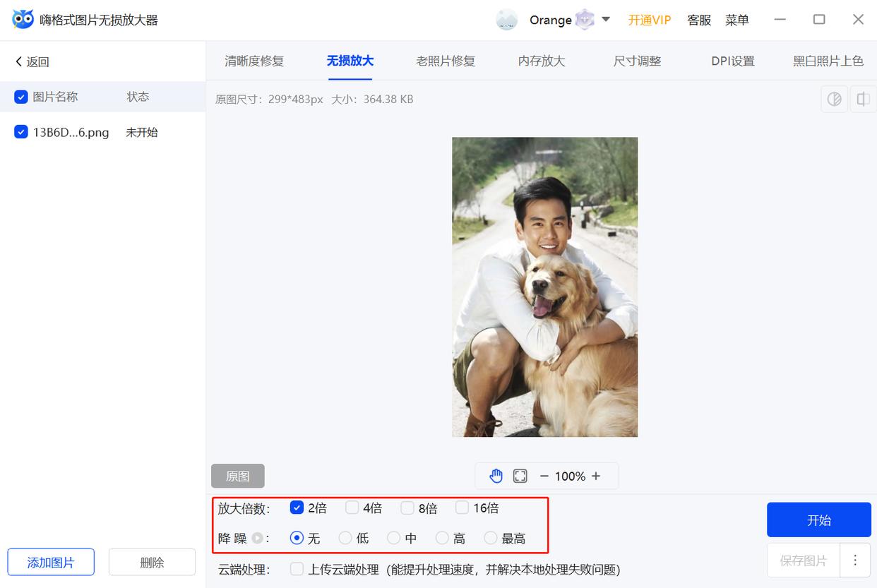The image size is (877, 588).
Task: Enable cloud processing upload option
Action: [x=297, y=569]
